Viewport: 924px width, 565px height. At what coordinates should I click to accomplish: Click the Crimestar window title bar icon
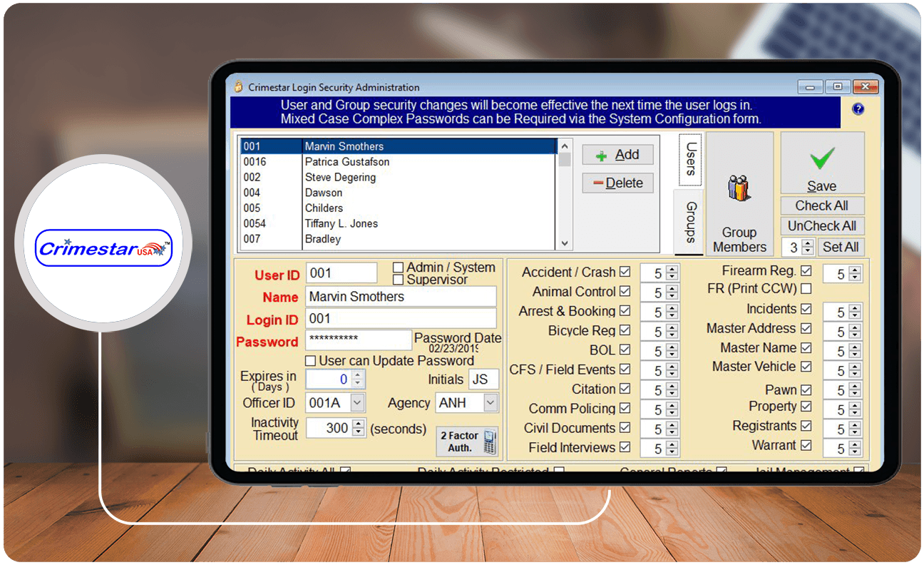point(239,87)
